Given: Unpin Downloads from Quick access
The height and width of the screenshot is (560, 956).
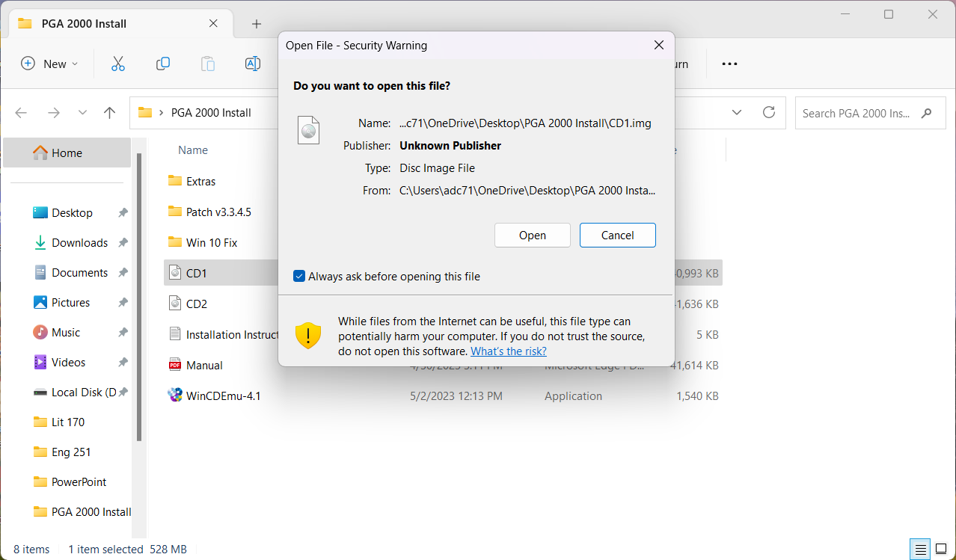Looking at the screenshot, I should (123, 243).
